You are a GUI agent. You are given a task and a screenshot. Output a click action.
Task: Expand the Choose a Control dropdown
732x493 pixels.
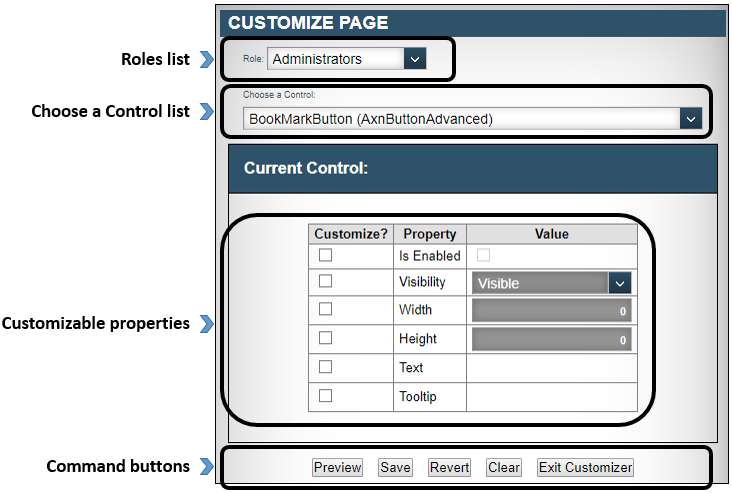[690, 119]
